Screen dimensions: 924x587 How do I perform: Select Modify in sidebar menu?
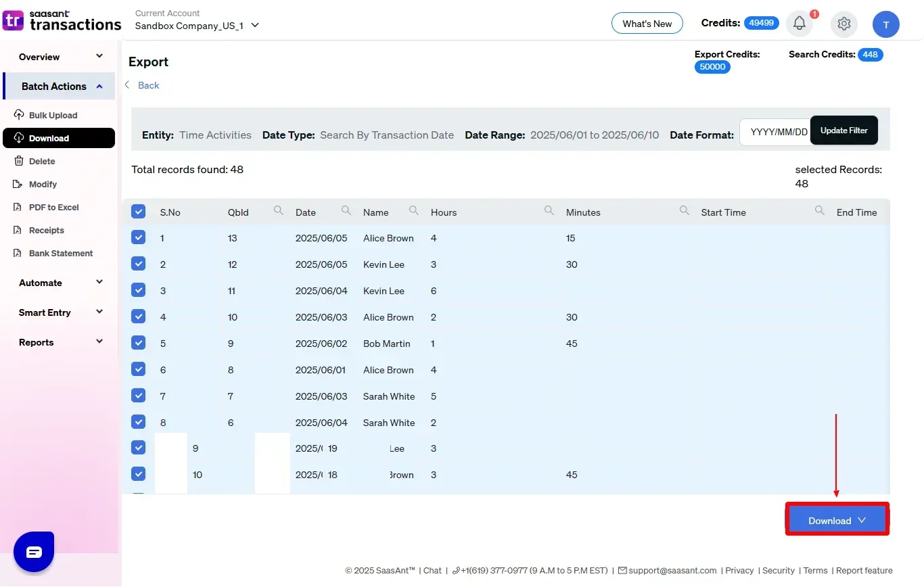point(43,184)
